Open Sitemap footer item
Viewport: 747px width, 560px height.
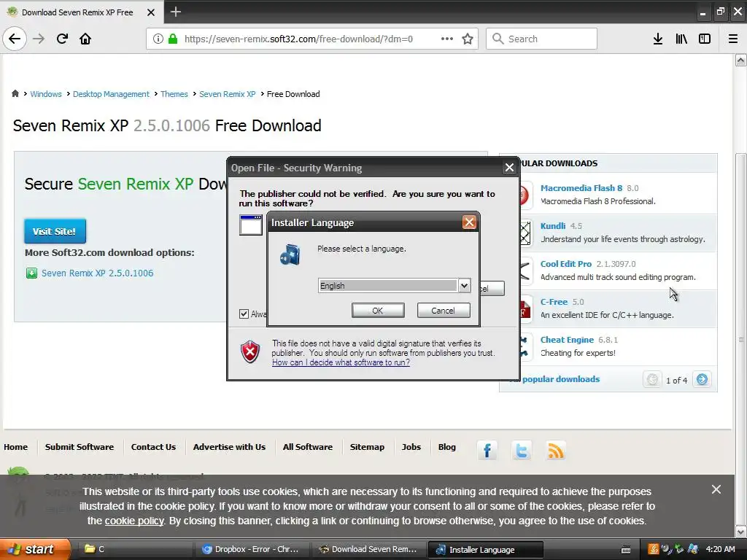[367, 447]
